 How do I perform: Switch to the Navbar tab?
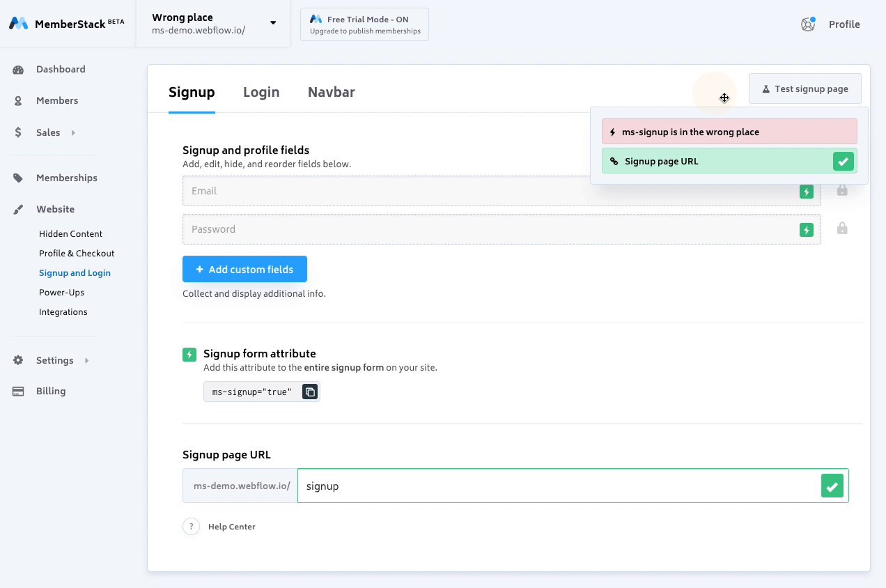[331, 92]
